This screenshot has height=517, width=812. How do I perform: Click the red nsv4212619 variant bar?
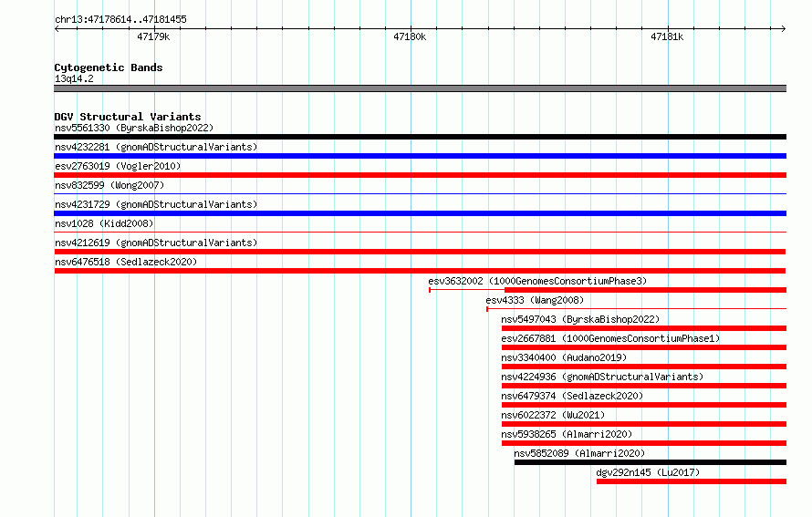pos(420,252)
